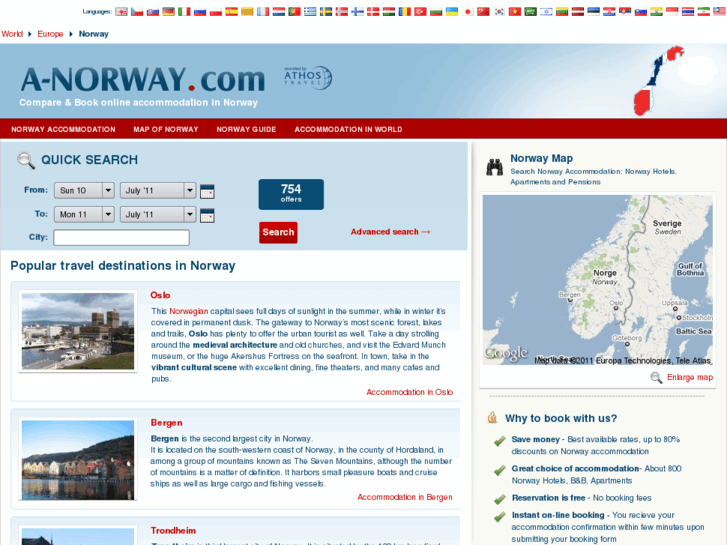Click the Google map of Norway

[x=598, y=280]
